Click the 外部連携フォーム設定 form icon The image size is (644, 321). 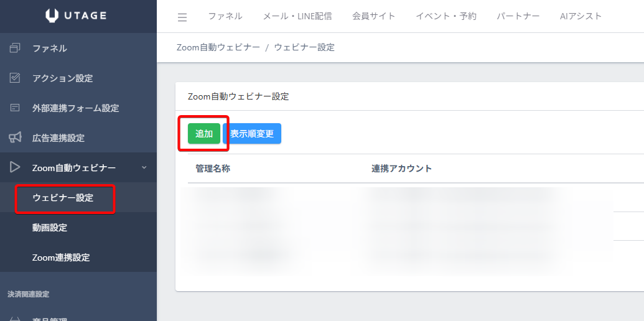[x=16, y=108]
